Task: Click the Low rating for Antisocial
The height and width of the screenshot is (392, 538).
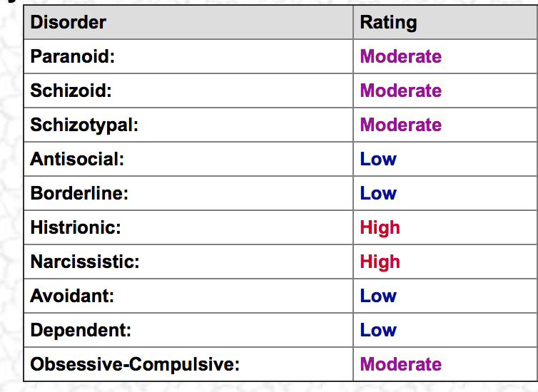Action: tap(378, 159)
